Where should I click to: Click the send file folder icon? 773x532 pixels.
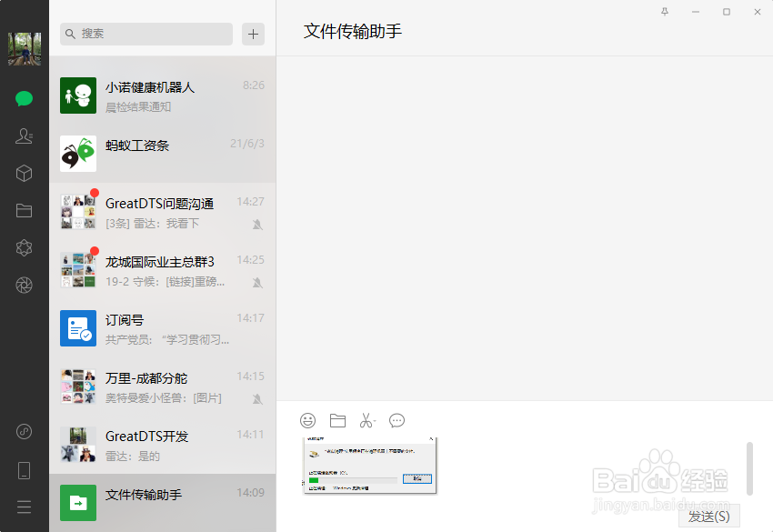pos(337,420)
